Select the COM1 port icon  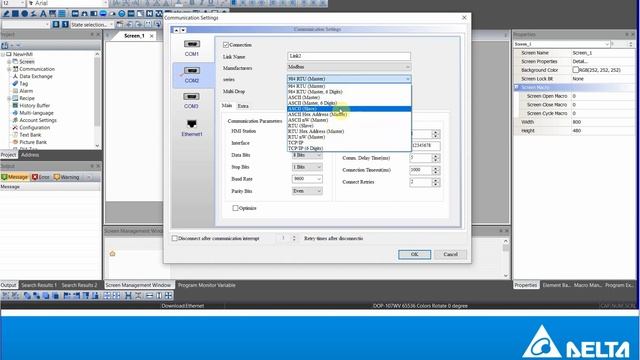(191, 44)
